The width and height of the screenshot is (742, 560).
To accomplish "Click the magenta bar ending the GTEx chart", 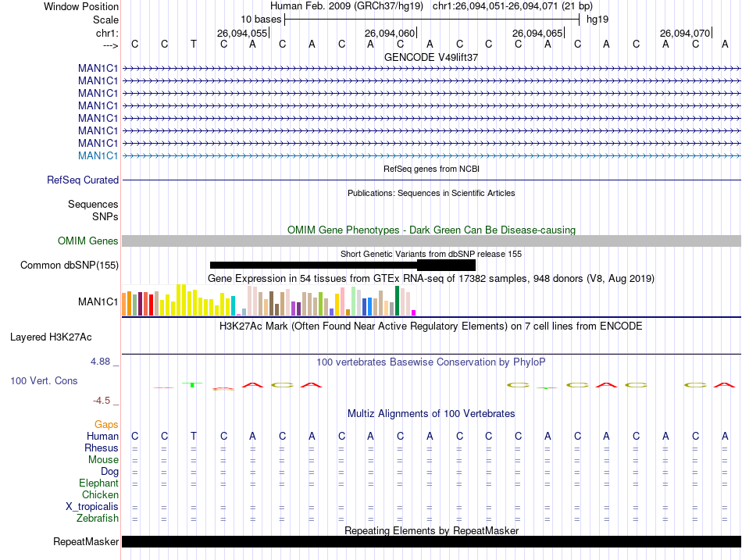I will pos(414,313).
